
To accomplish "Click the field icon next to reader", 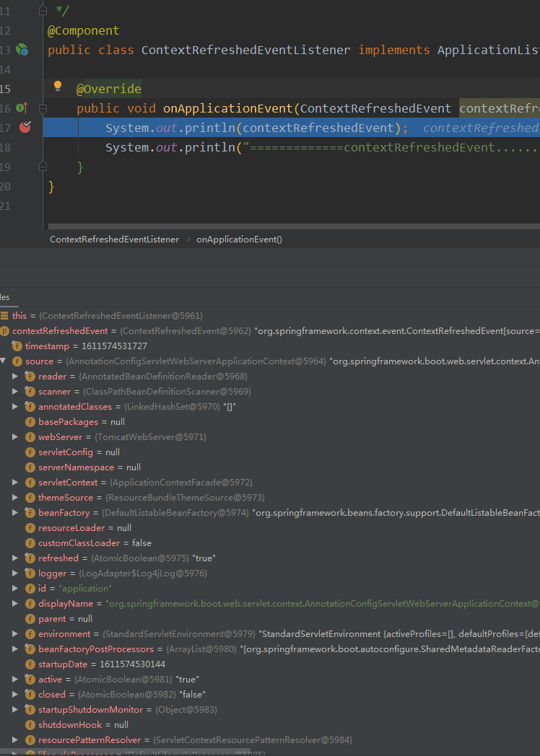I will (30, 376).
